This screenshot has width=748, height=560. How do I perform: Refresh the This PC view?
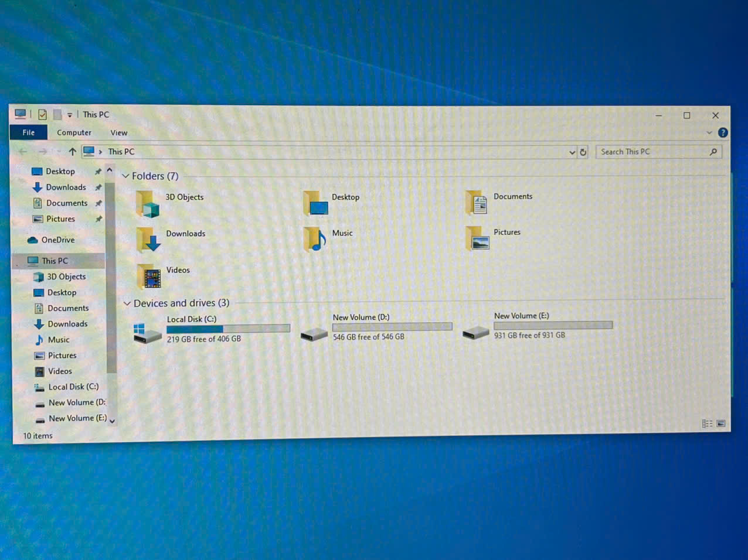click(x=583, y=152)
